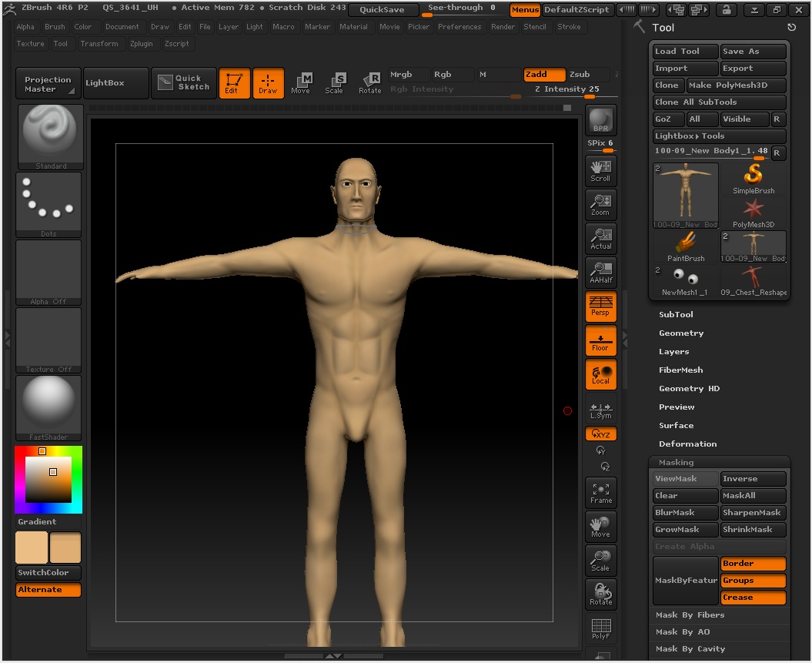Screen dimensions: 812x663
Task: Open the Dots stroke picker
Action: click(x=48, y=205)
